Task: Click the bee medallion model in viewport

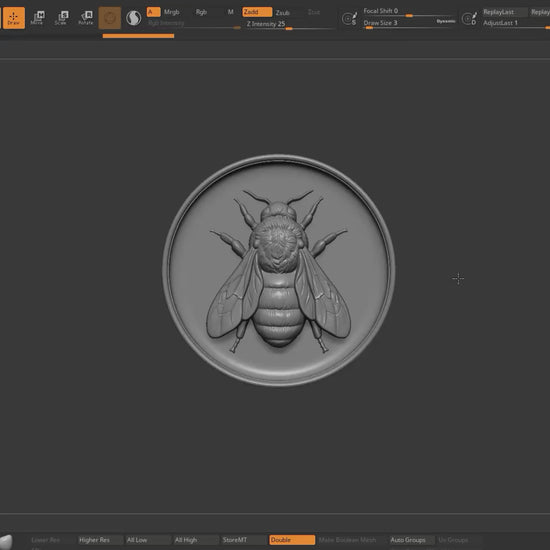Action: click(279, 270)
